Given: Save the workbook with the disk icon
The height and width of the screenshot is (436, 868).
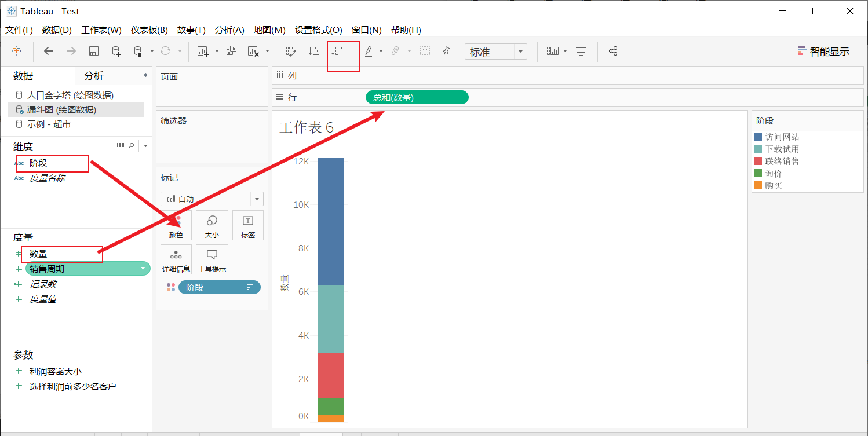Looking at the screenshot, I should (x=94, y=51).
